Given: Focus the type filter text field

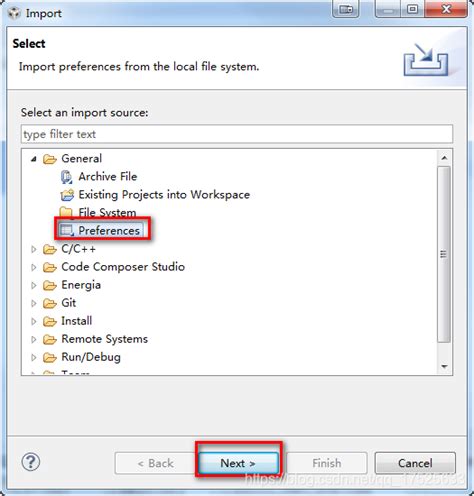Looking at the screenshot, I should 237,134.
